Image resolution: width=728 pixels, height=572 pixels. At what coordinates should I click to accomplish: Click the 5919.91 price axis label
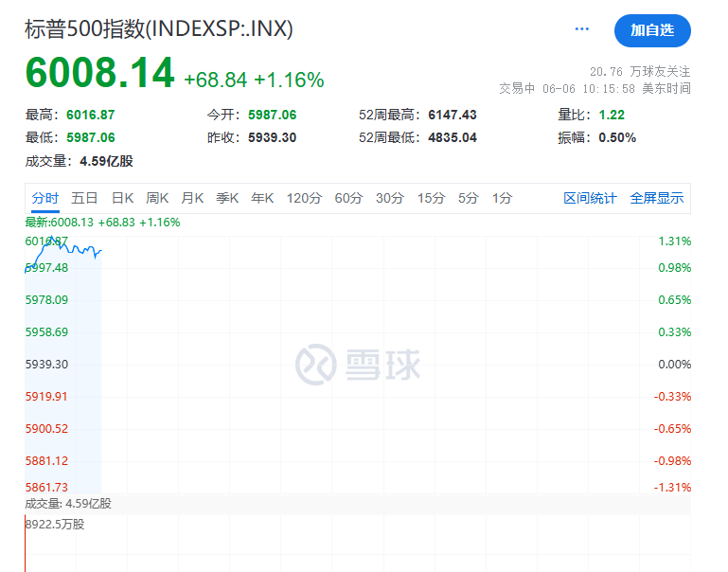click(46, 397)
